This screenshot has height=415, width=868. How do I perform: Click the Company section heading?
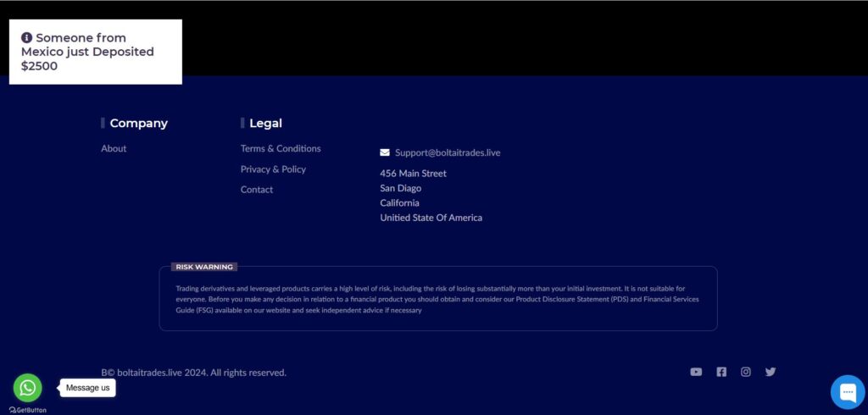pos(138,124)
